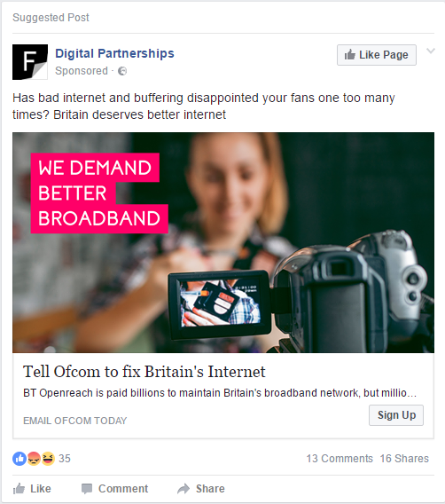The image size is (445, 504).
Task: Click the globe public audience icon
Action: [122, 71]
